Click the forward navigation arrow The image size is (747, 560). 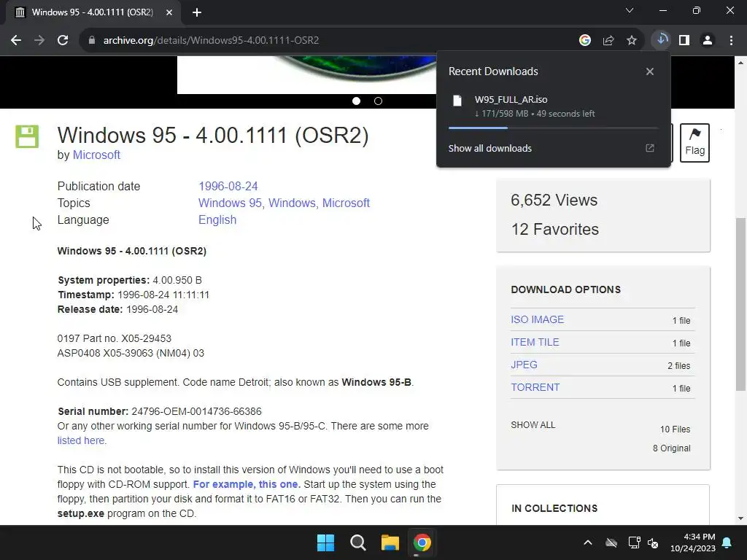pyautogui.click(x=39, y=40)
